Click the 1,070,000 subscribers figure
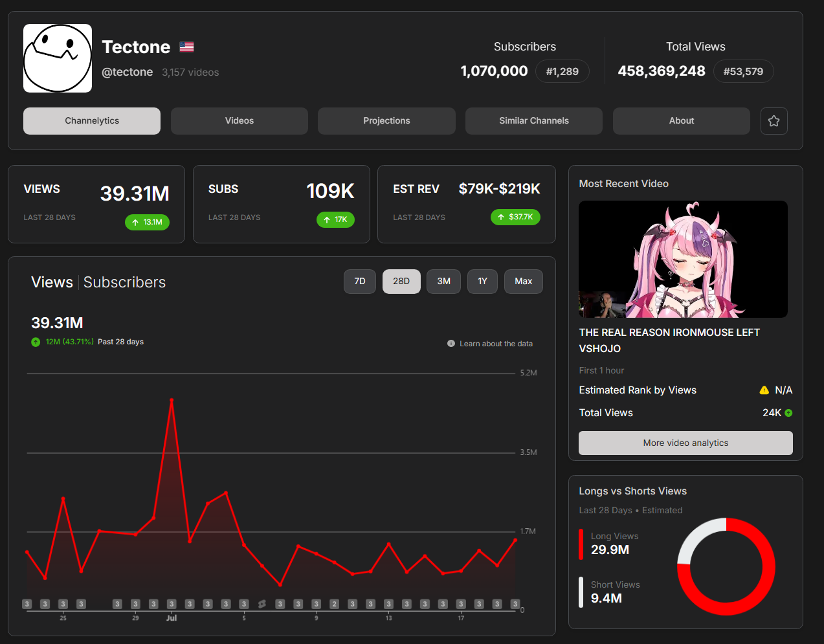Viewport: 824px width, 644px height. (494, 71)
